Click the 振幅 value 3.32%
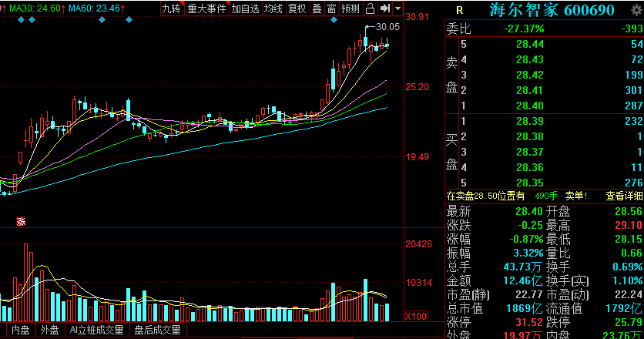This screenshot has height=339, width=644. tap(528, 253)
